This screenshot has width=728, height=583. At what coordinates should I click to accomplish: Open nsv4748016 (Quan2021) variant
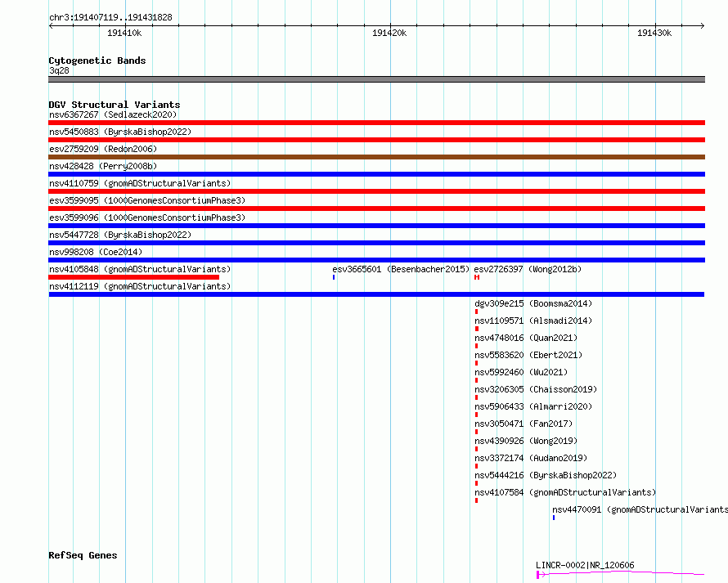point(526,338)
